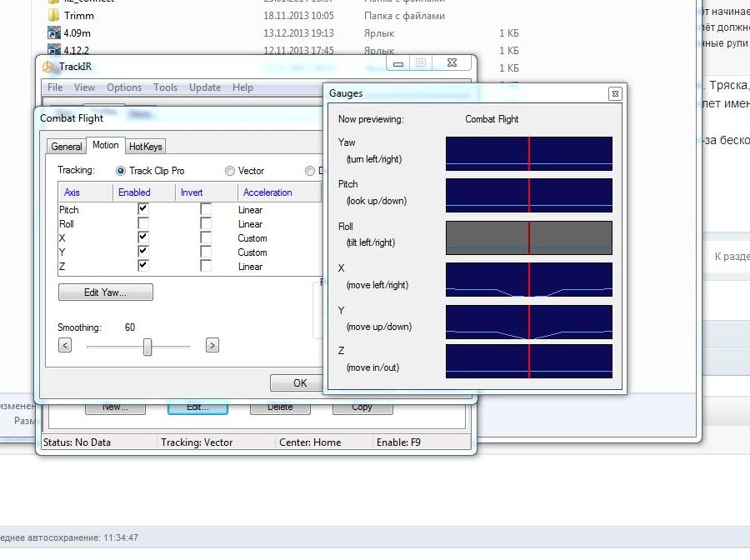Screen dimensions: 750x560
Task: Click the Enabled column header
Action: 144,192
